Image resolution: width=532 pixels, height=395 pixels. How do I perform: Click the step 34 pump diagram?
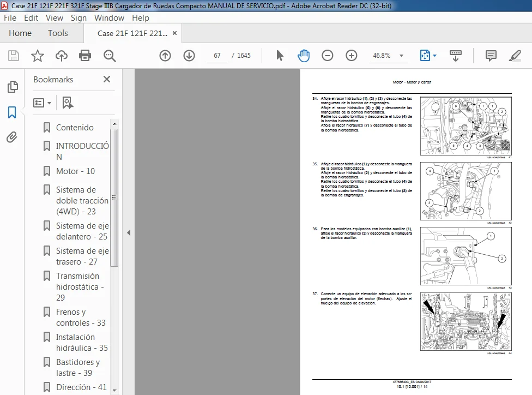tap(465, 126)
